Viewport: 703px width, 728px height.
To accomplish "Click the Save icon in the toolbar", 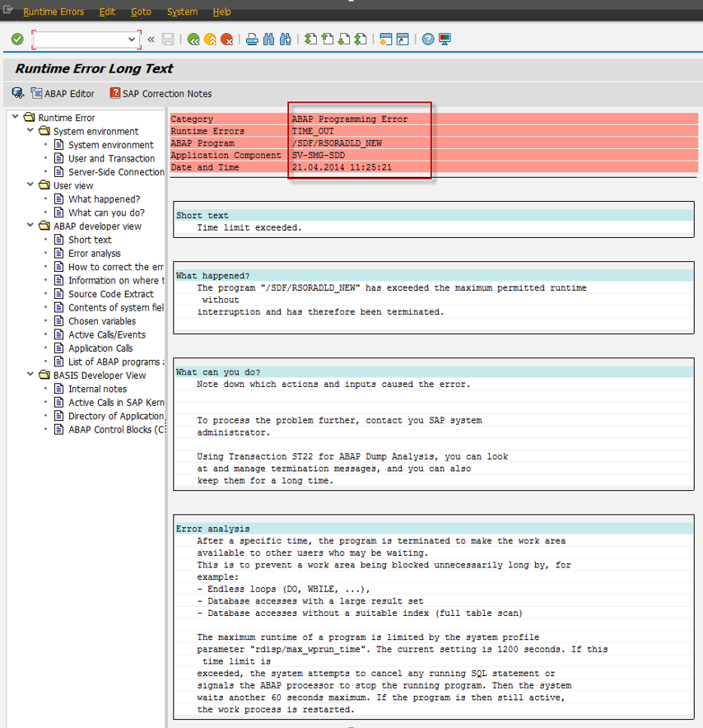I will click(x=169, y=39).
